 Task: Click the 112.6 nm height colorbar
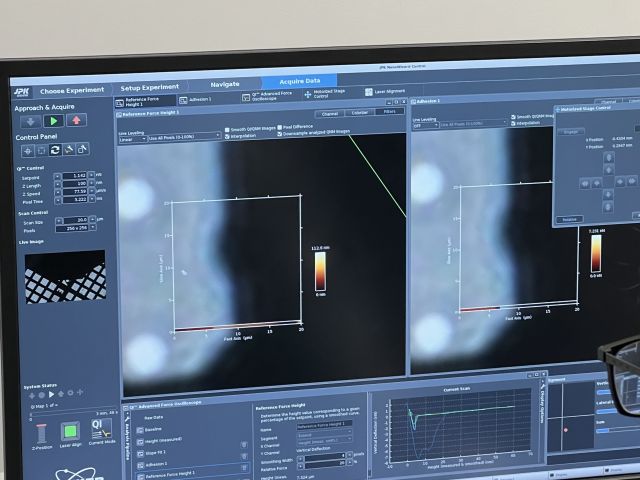(x=320, y=271)
